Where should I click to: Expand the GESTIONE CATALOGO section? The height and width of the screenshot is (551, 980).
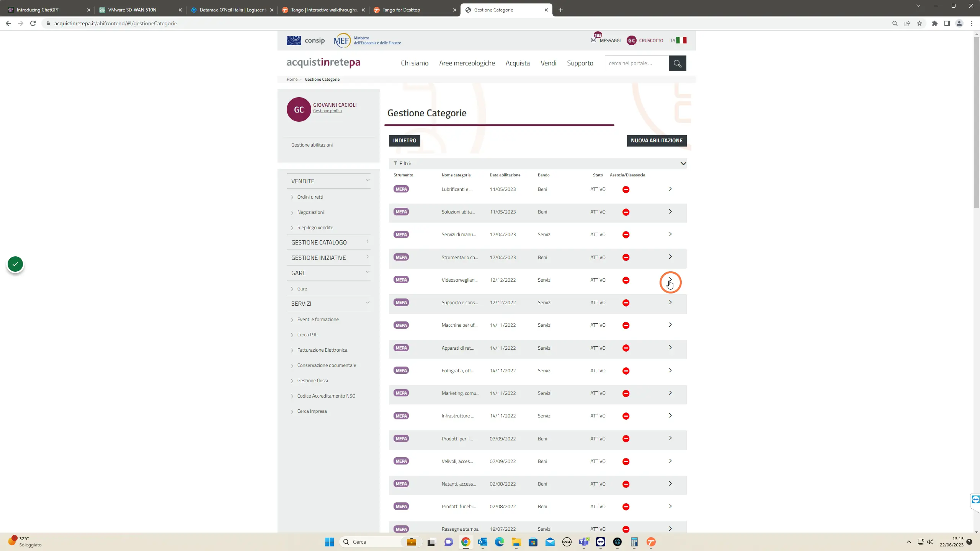tap(367, 241)
